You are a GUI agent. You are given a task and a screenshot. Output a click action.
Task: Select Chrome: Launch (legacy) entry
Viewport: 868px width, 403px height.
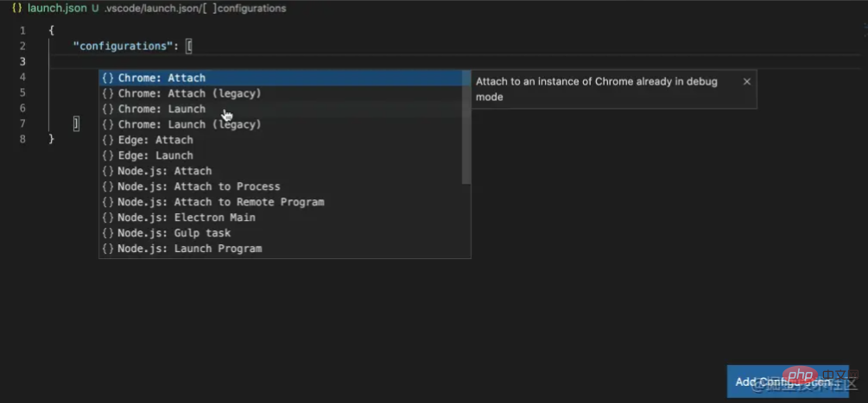pyautogui.click(x=189, y=124)
